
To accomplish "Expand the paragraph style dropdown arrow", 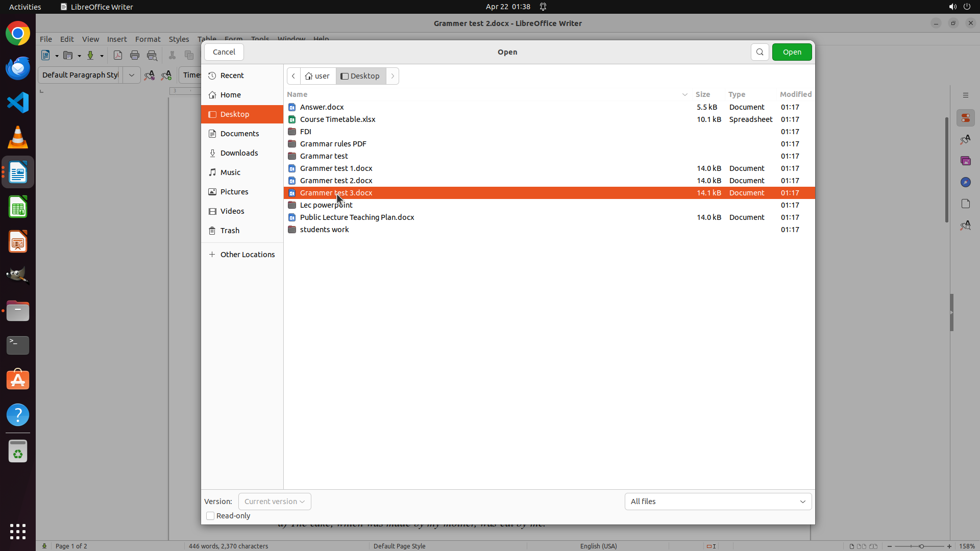I will (132, 75).
